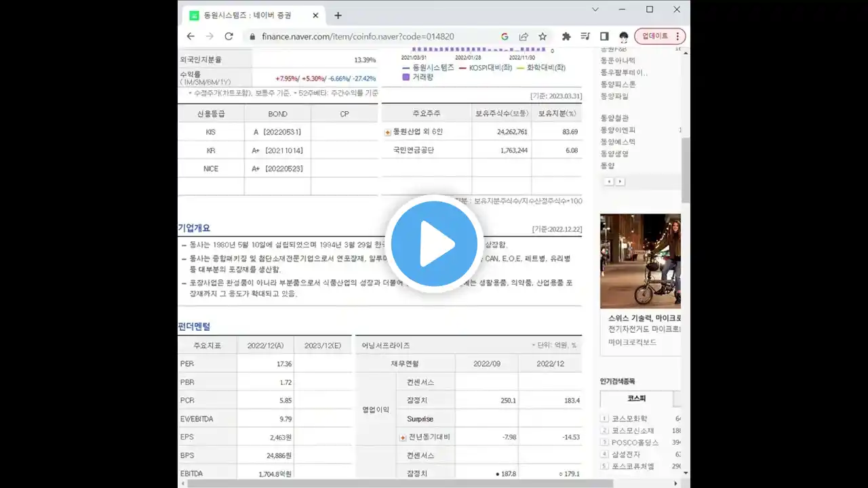Click the vertical page scrollbar thumb

(686, 169)
